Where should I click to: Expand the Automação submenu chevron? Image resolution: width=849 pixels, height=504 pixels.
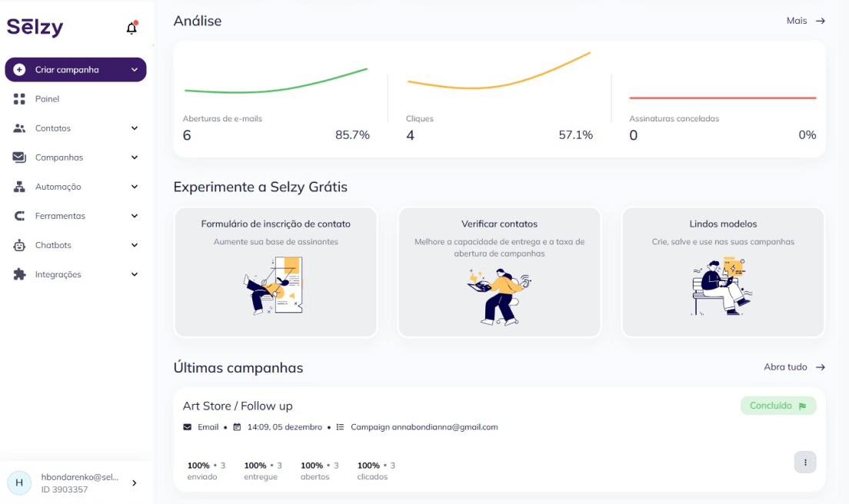[135, 187]
